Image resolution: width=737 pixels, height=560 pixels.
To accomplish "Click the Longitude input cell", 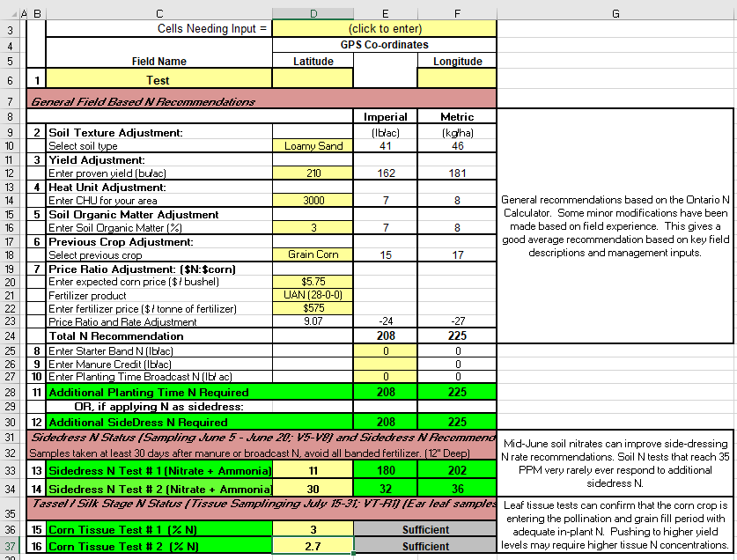I will click(x=457, y=78).
